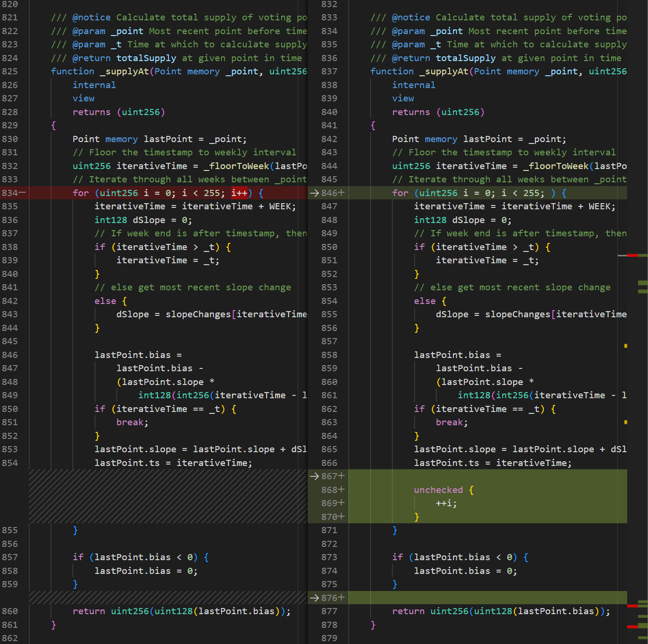Click the revert arrow beside line 846
Image resolution: width=648 pixels, height=644 pixels.
click(x=314, y=193)
